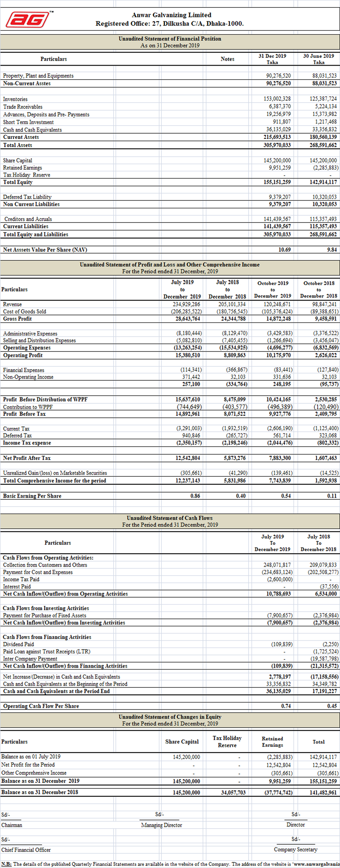Image resolution: width=340 pixels, height=868 pixels.
Task: Select the Net Profit After Tax label
Action: [27, 458]
